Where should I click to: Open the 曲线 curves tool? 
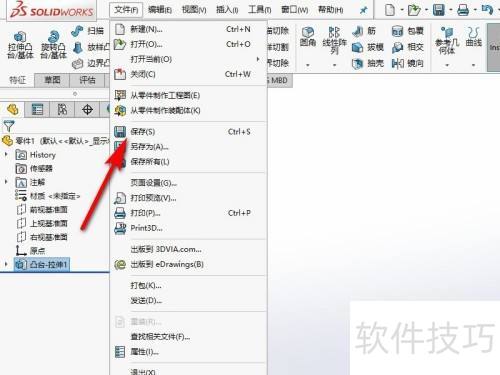click(474, 36)
